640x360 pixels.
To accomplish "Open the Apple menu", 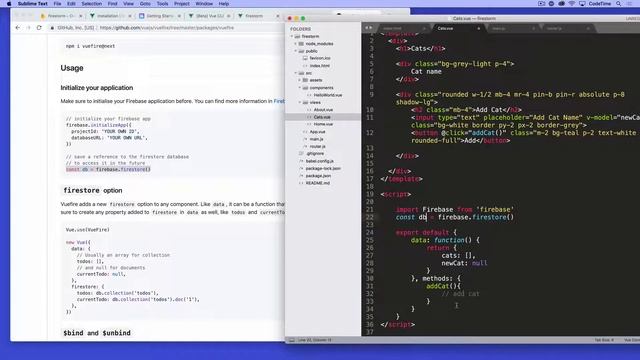I will (x=9, y=4).
